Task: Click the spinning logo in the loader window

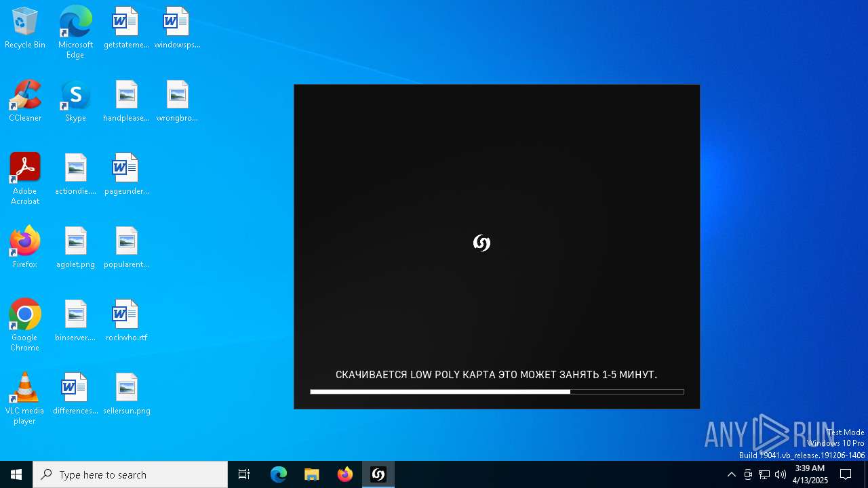Action: tap(481, 243)
